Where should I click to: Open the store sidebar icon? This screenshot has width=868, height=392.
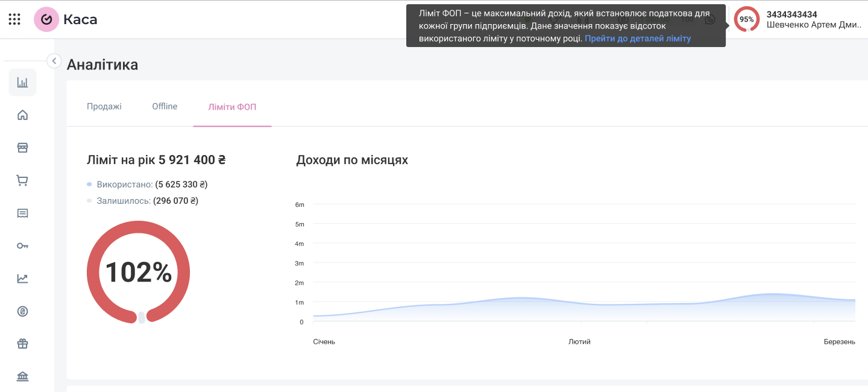tap(22, 148)
